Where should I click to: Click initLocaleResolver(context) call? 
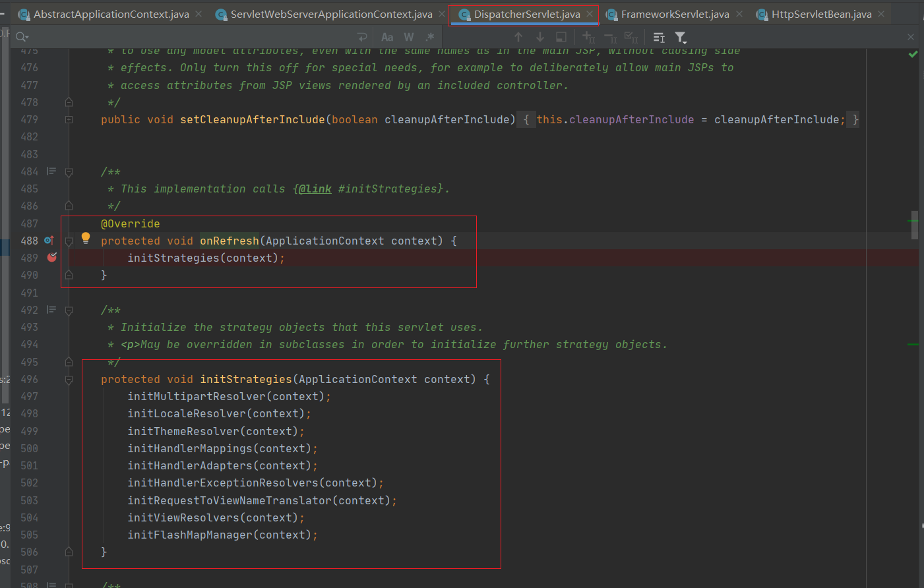[x=216, y=413]
